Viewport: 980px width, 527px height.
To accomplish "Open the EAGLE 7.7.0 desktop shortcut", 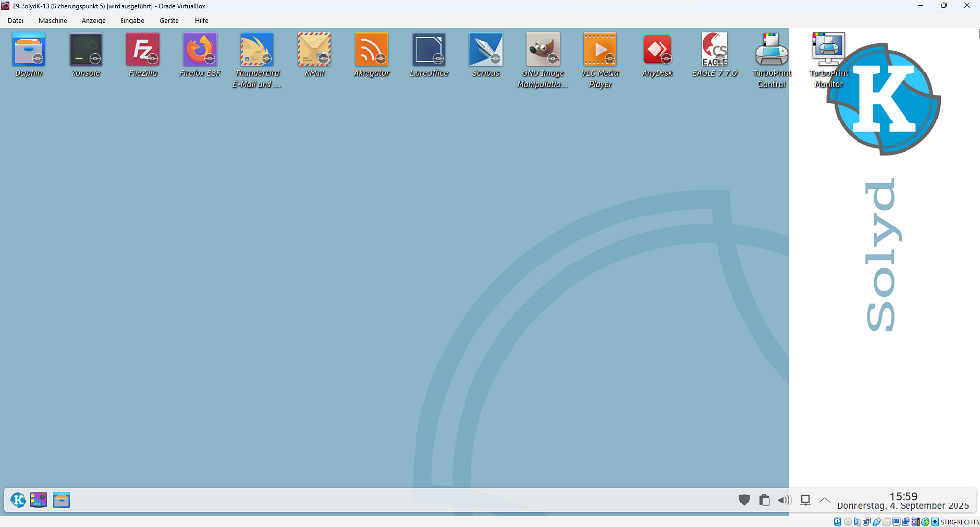I will point(714,50).
